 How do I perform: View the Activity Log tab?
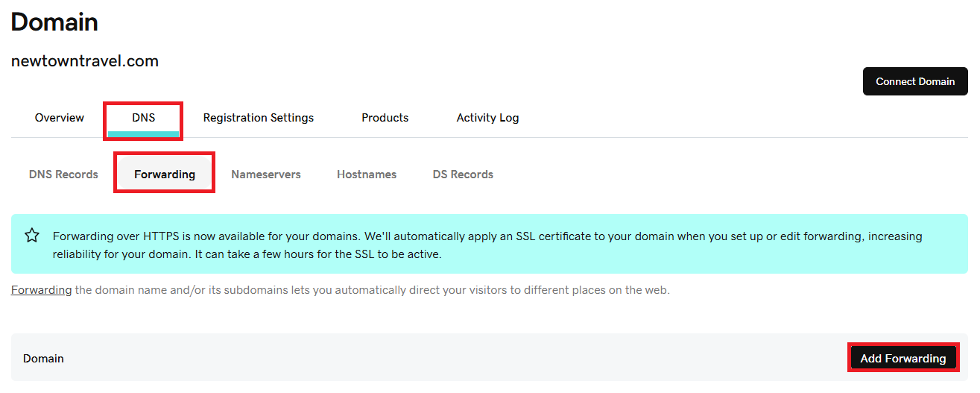(487, 118)
